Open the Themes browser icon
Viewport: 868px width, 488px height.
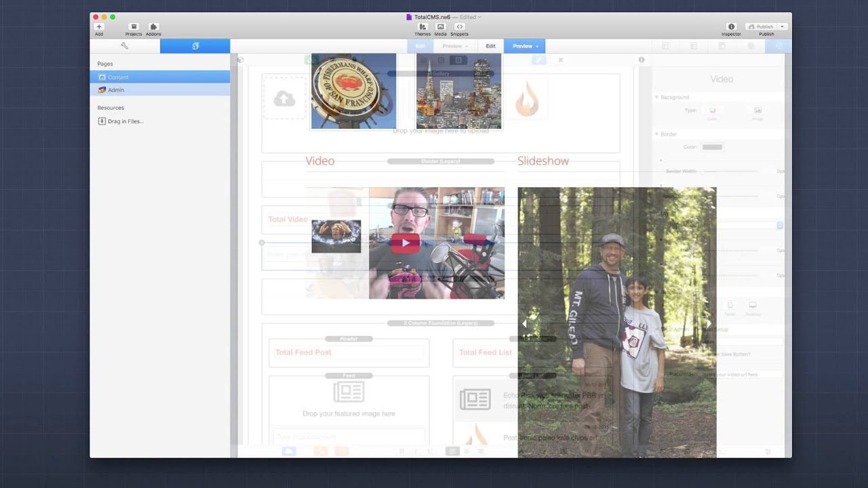click(x=422, y=26)
